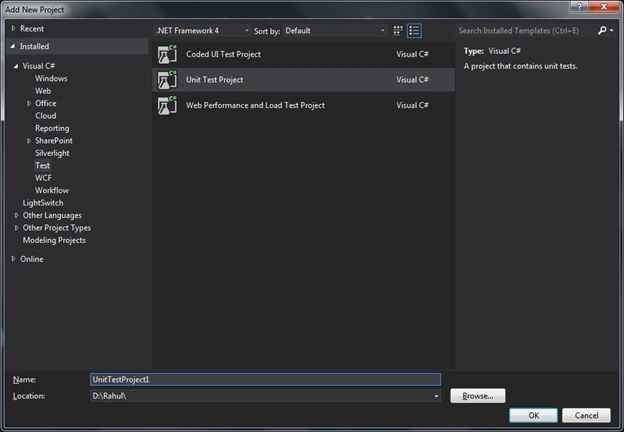This screenshot has width=624, height=432.
Task: Click the Cancel button
Action: pos(586,415)
